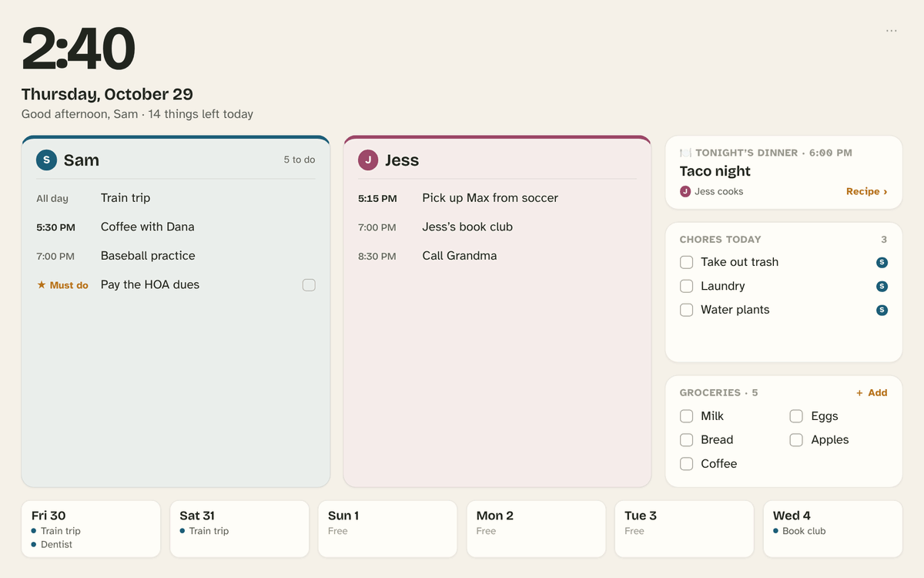This screenshot has height=578, width=924.
Task: Open the Taco night Recipe link
Action: (866, 192)
